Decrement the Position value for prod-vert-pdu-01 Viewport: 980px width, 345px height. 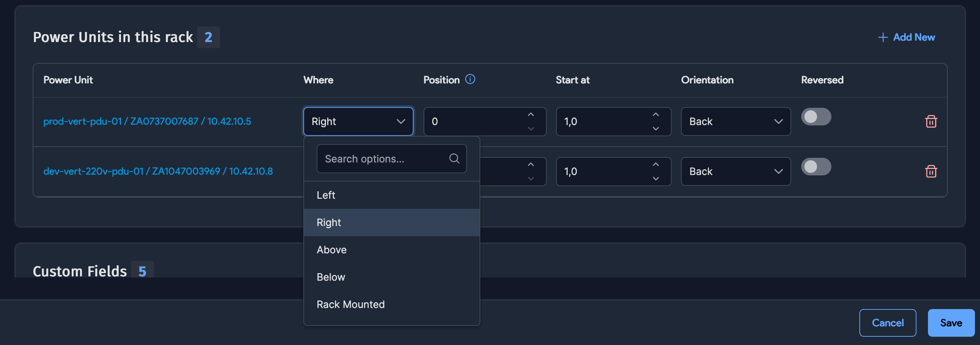pos(531,129)
